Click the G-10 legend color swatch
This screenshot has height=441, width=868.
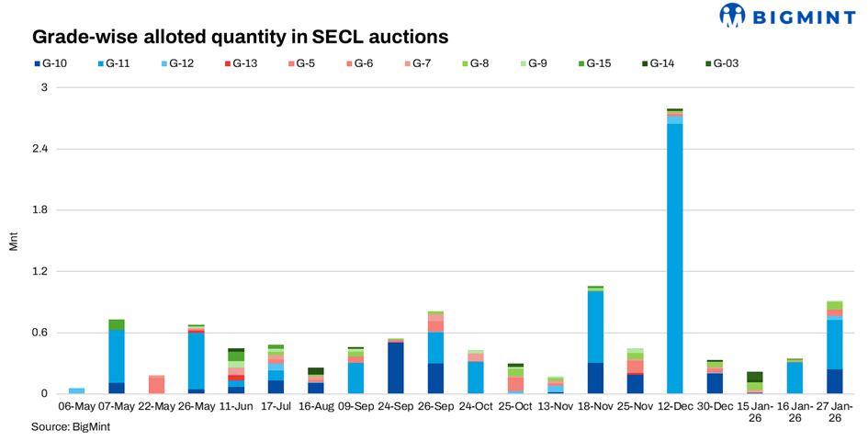coord(36,64)
